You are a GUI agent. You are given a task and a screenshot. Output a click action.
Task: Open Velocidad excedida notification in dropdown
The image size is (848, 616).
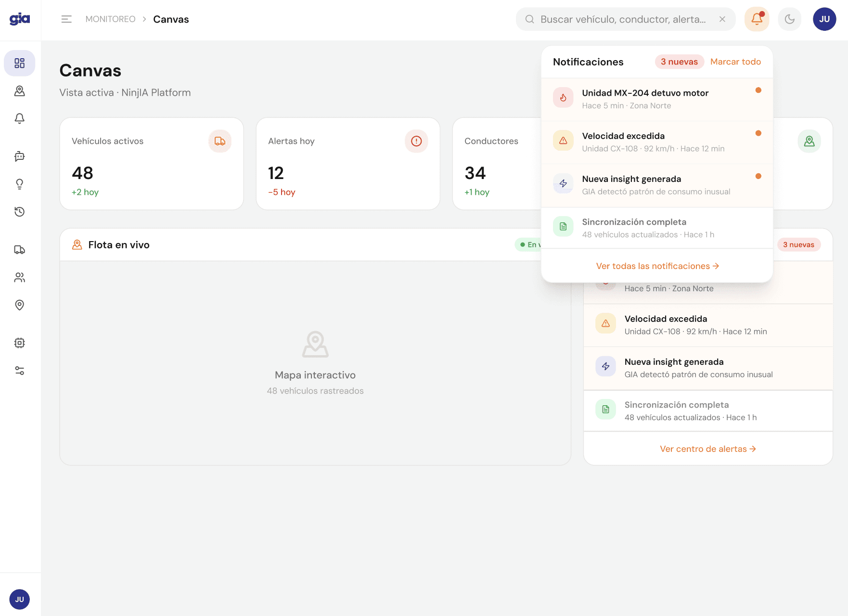(657, 142)
